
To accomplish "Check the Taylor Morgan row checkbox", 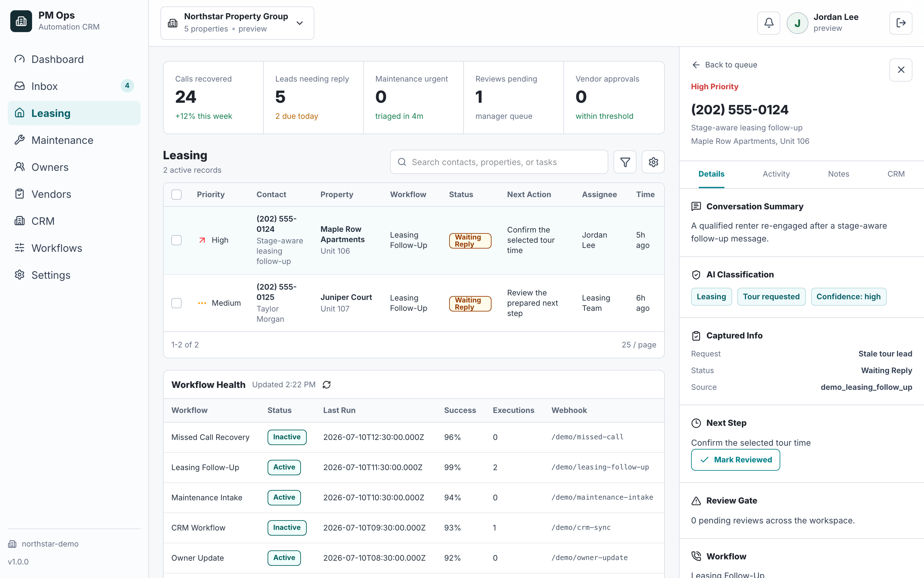I will click(176, 303).
